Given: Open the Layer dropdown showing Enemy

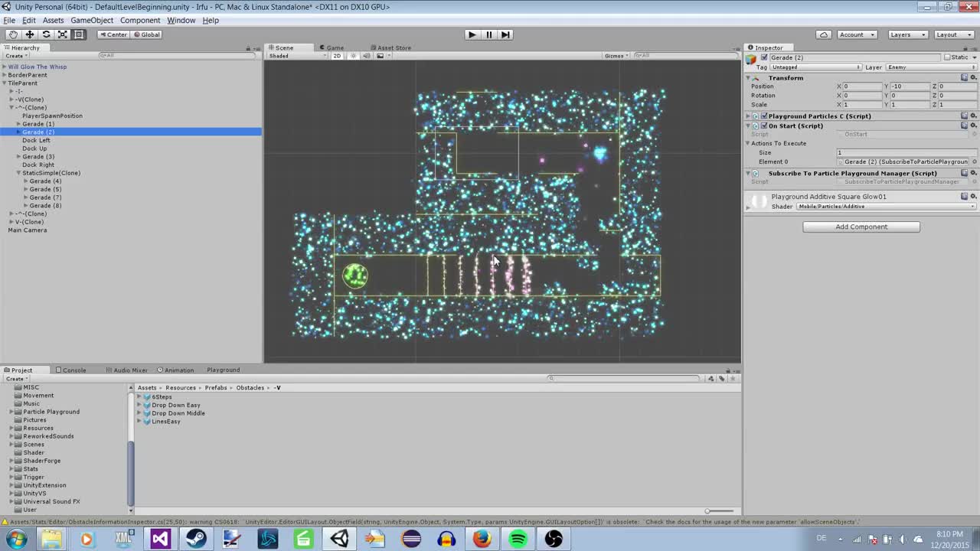Looking at the screenshot, I should (931, 67).
